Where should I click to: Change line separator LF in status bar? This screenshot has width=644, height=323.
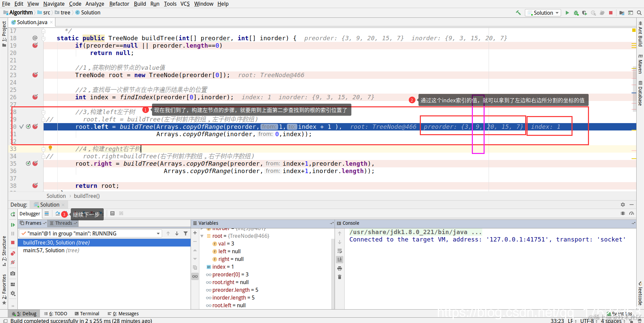pyautogui.click(x=572, y=321)
